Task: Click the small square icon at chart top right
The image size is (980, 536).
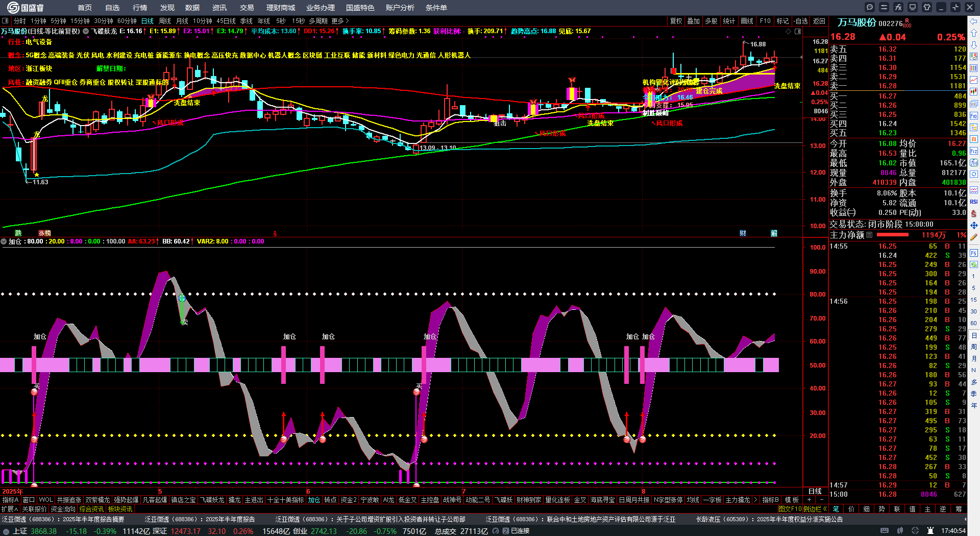Action: (x=797, y=31)
